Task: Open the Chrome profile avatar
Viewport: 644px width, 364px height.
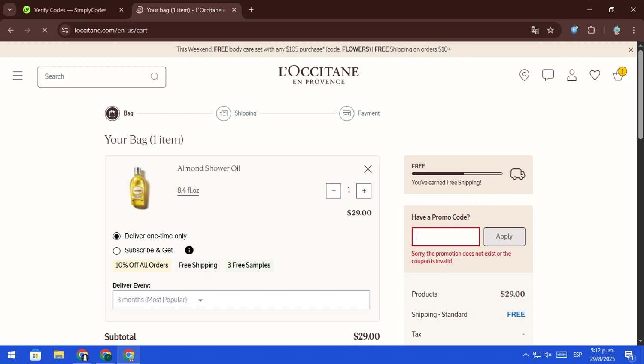Action: (617, 30)
